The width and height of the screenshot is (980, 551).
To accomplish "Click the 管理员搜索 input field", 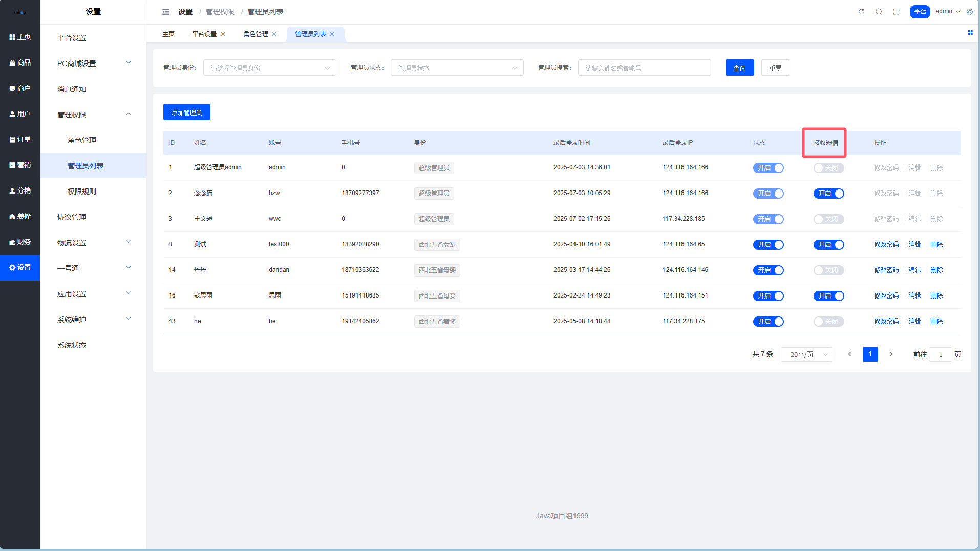I will 644,68.
